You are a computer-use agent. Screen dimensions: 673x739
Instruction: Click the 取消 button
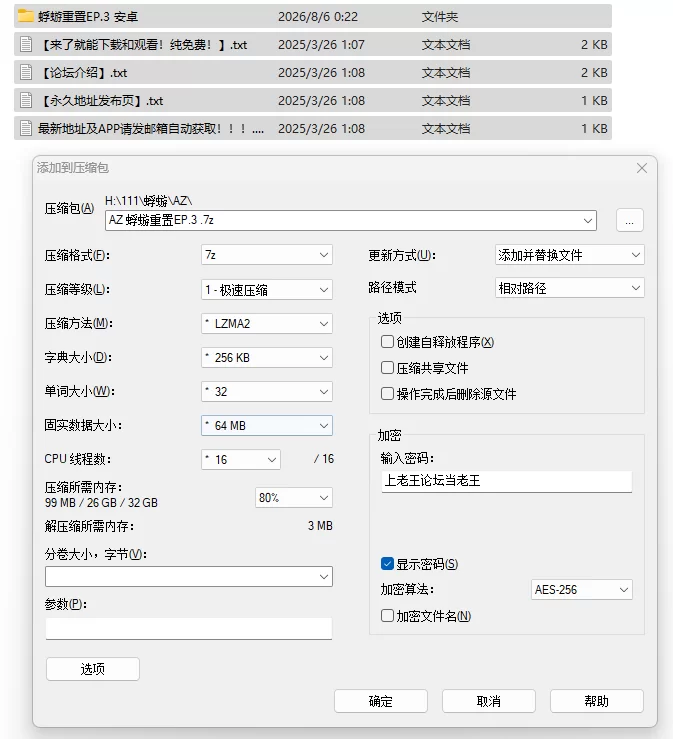489,701
